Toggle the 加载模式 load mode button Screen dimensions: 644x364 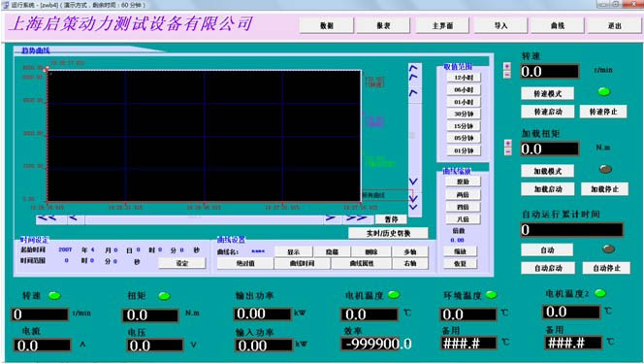pyautogui.click(x=547, y=171)
